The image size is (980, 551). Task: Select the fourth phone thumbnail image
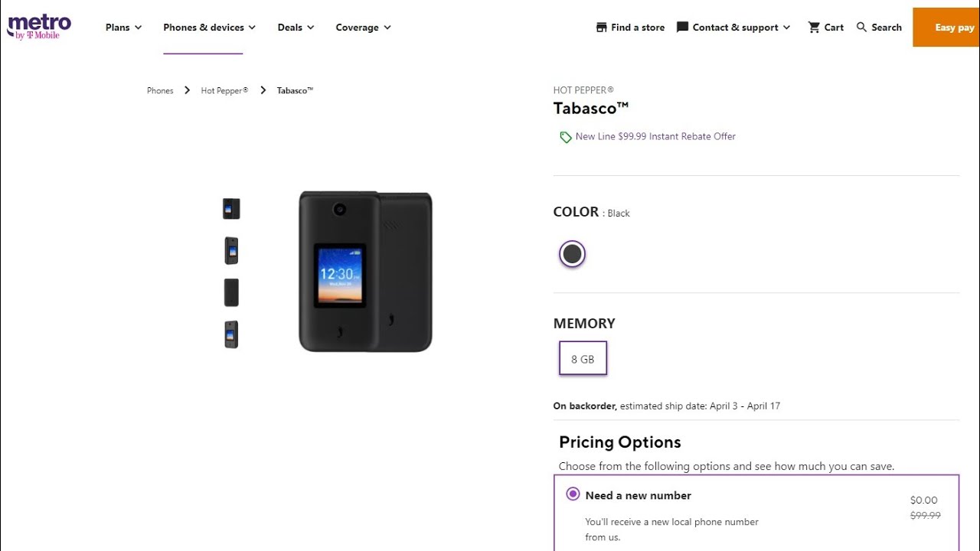tap(231, 334)
